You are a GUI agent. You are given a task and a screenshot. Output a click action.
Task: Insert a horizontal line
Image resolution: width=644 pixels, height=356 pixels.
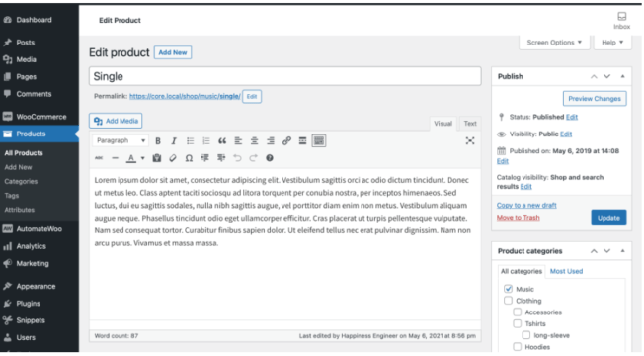(115, 158)
